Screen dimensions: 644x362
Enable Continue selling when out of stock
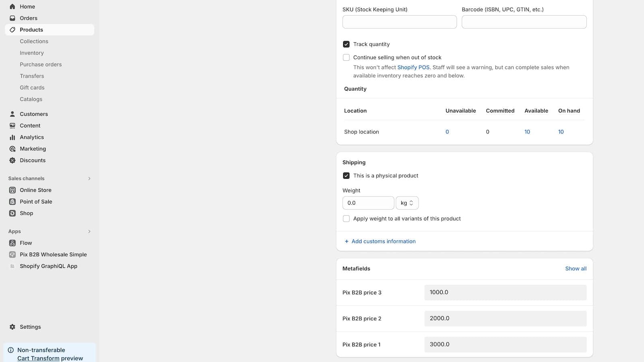(346, 58)
